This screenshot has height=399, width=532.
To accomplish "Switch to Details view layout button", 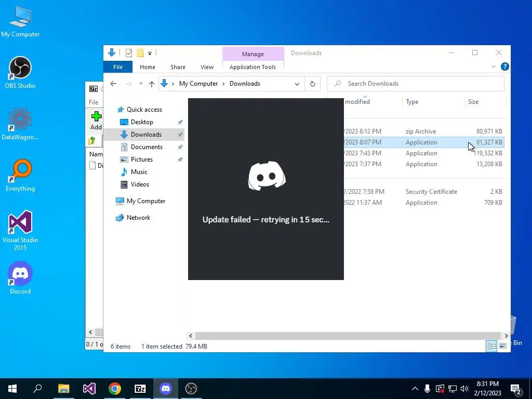I will point(491,346).
